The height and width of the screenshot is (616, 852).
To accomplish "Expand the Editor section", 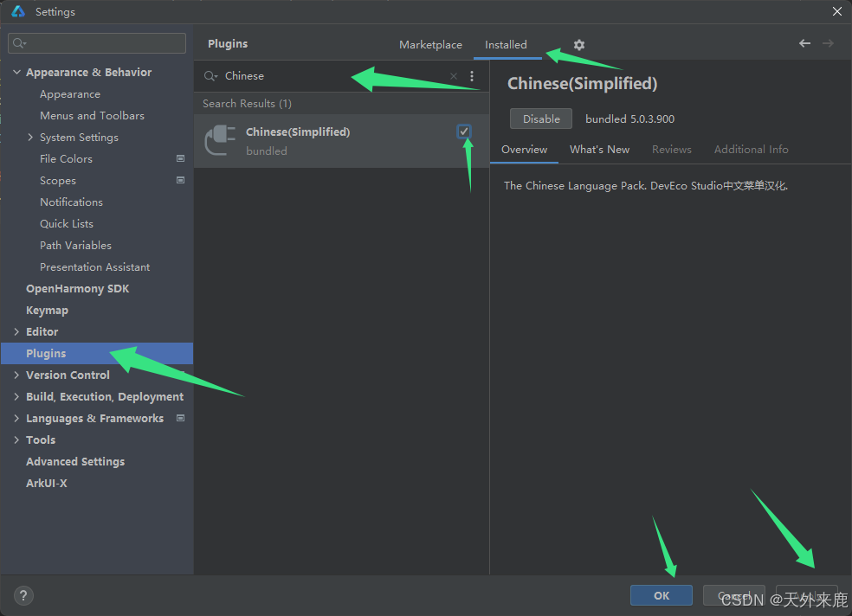I will 16,331.
